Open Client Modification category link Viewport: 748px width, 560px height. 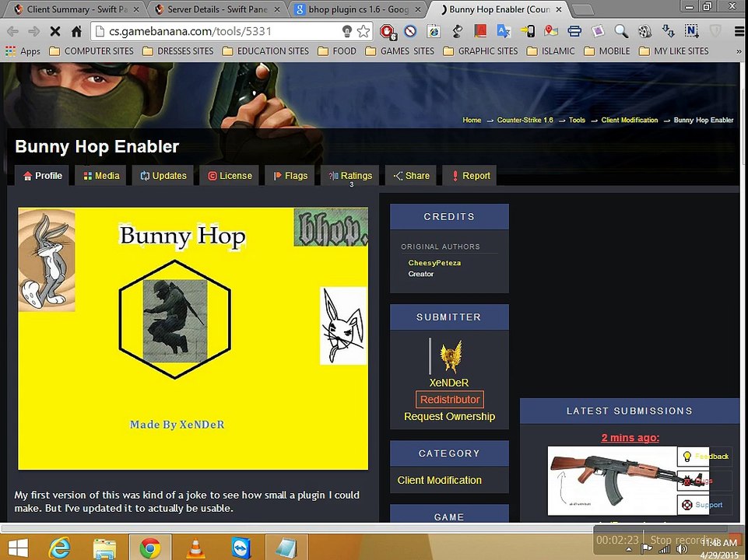[439, 480]
